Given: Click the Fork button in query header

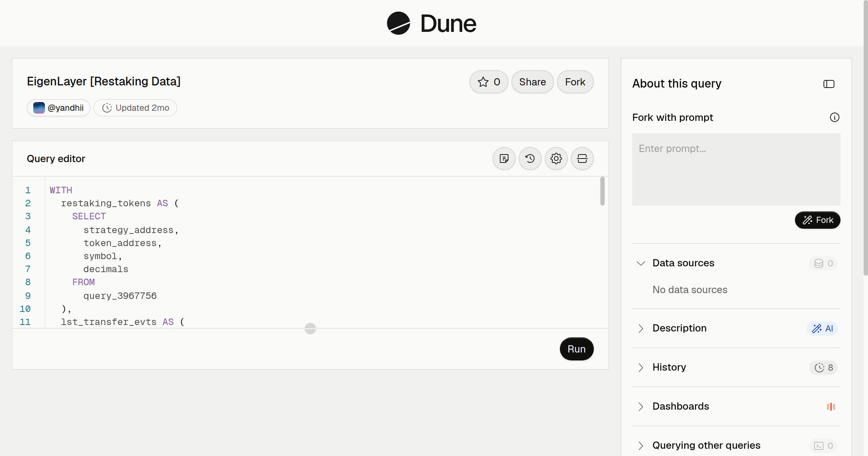Looking at the screenshot, I should (575, 82).
